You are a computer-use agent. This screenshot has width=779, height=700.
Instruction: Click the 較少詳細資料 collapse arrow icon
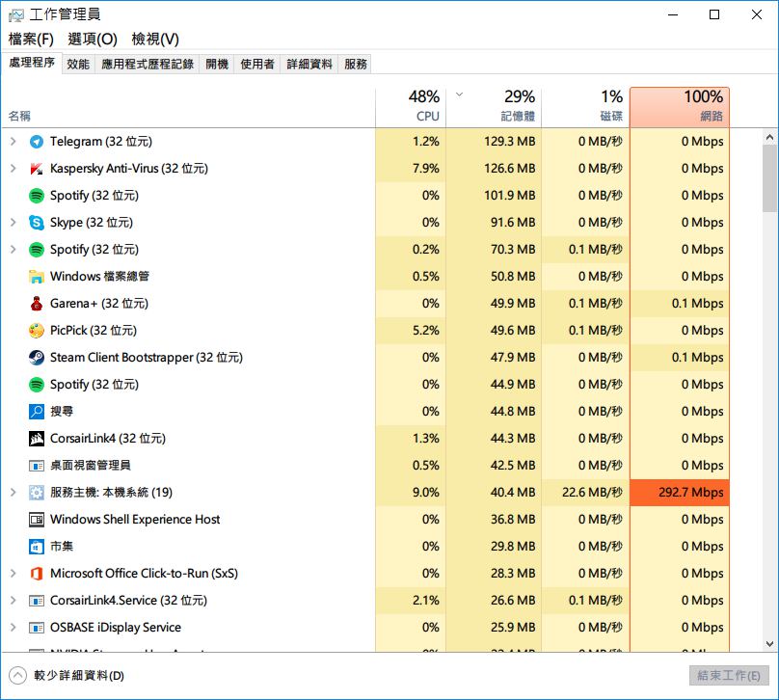(x=17, y=675)
